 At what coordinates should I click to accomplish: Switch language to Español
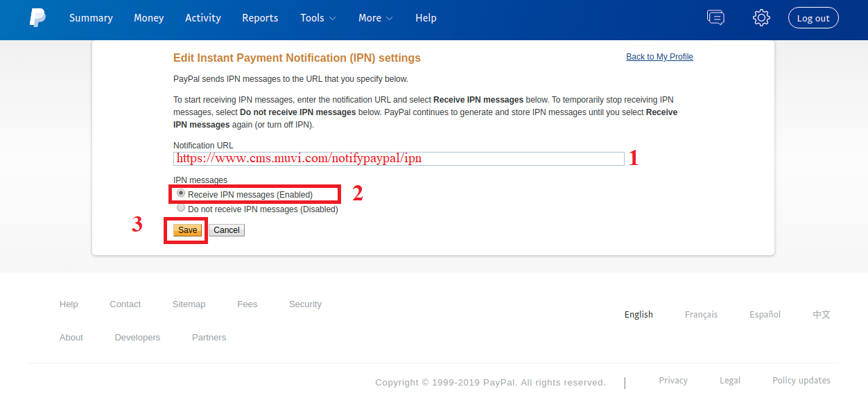point(765,315)
